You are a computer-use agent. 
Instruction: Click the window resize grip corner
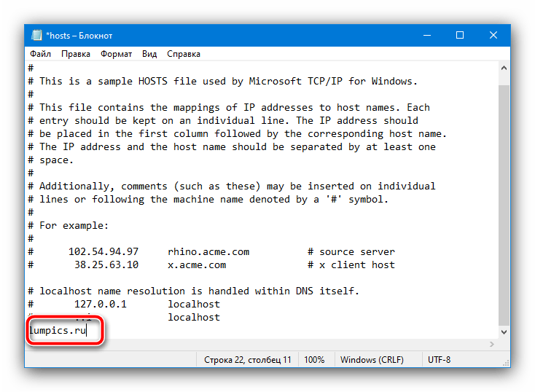coord(507,364)
